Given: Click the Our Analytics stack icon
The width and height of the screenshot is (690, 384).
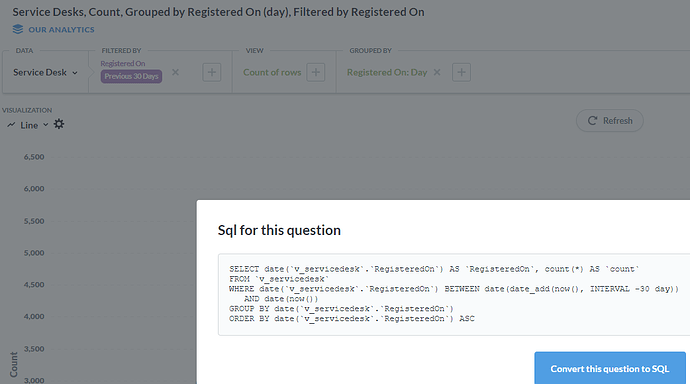Looking at the screenshot, I should pyautogui.click(x=18, y=29).
